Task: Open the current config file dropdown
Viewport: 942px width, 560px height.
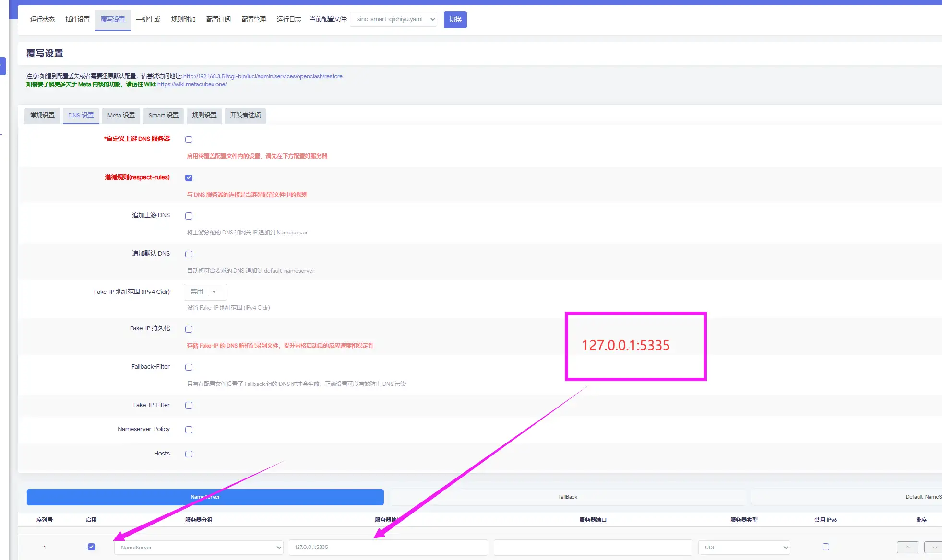Action: [393, 19]
